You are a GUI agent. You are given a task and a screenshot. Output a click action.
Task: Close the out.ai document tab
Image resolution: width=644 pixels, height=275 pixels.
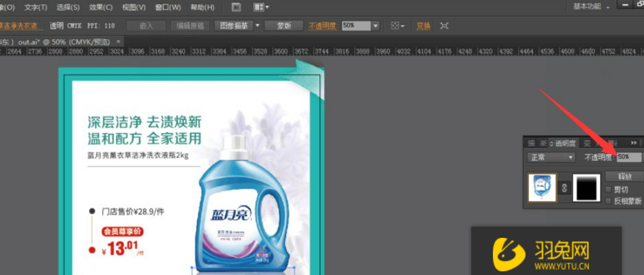(118, 41)
